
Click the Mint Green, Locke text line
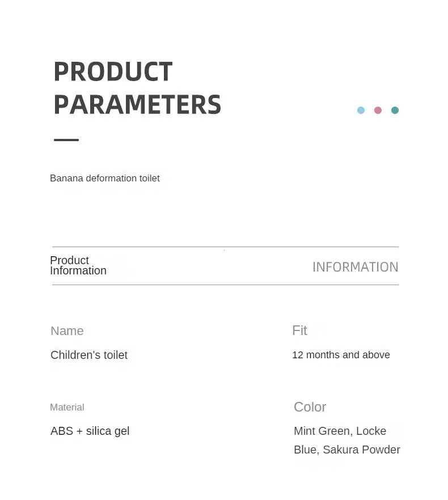[340, 431]
